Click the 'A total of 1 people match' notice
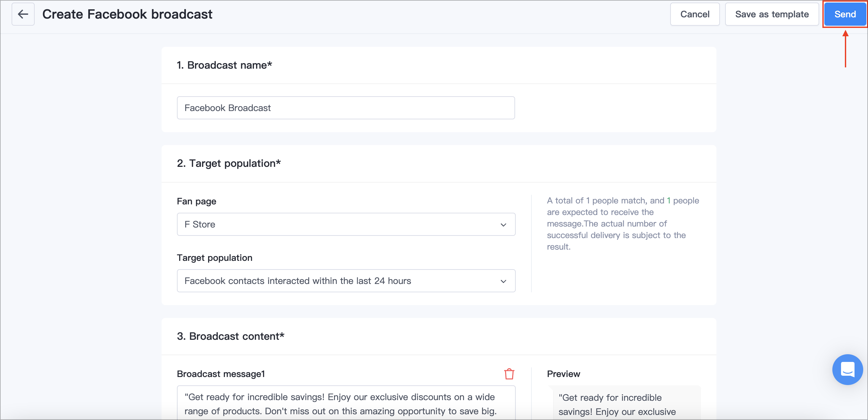The image size is (868, 420). (623, 224)
